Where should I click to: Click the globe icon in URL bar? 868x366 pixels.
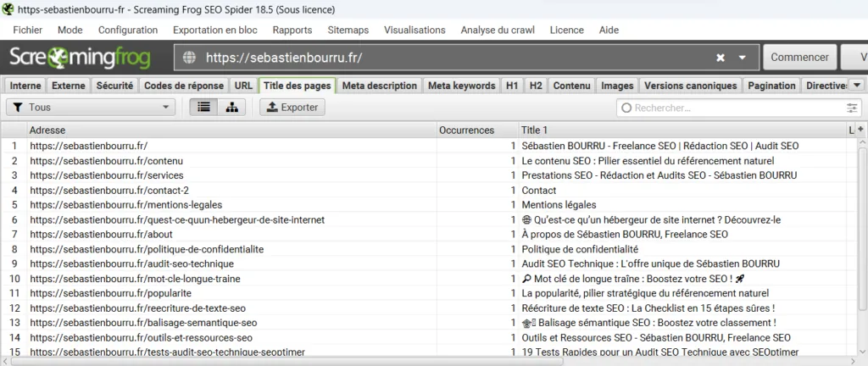tap(189, 58)
